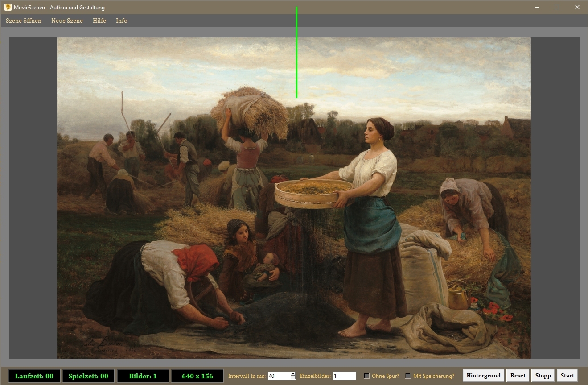Enable the Mit Speicherung? checkbox
Viewport: 588px width, 385px height.
pos(408,376)
